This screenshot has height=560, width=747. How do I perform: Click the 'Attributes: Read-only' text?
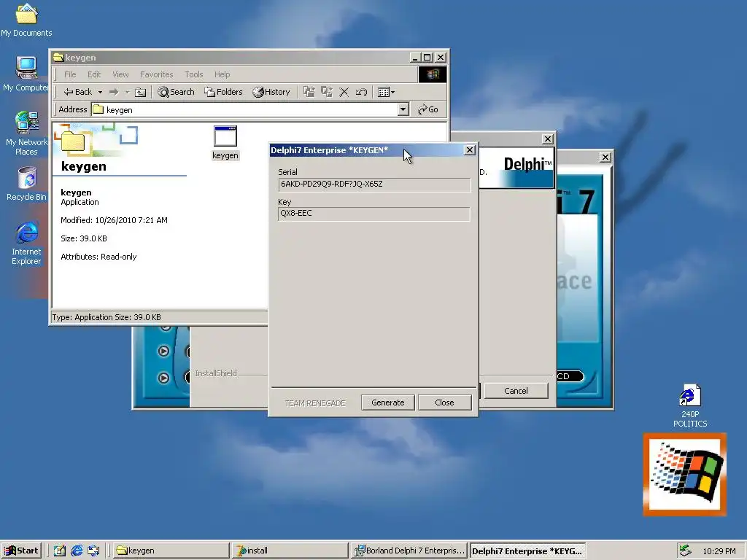point(98,257)
